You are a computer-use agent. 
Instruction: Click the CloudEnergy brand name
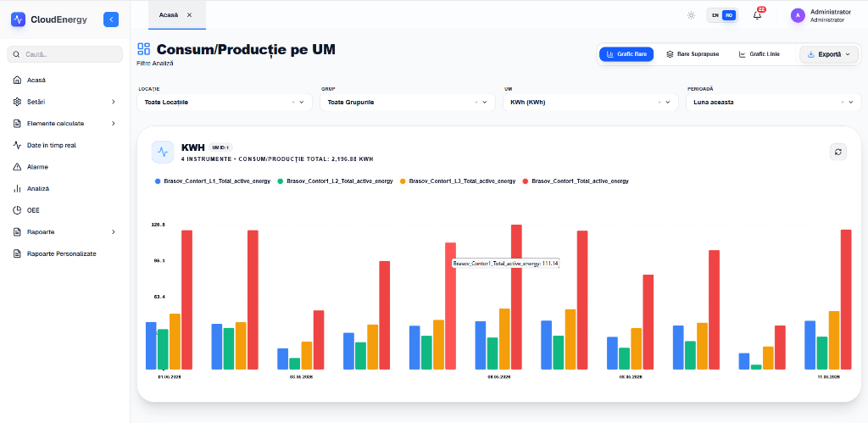point(58,19)
